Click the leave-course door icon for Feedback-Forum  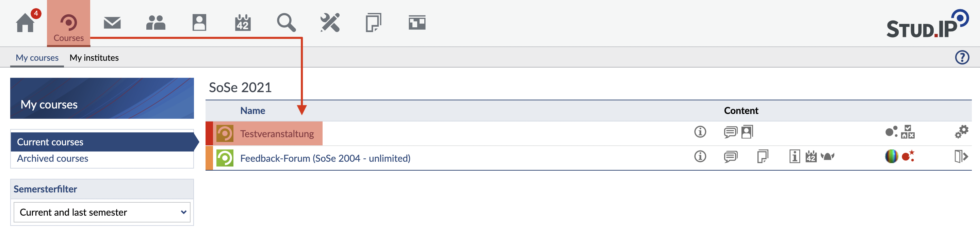coord(961,157)
